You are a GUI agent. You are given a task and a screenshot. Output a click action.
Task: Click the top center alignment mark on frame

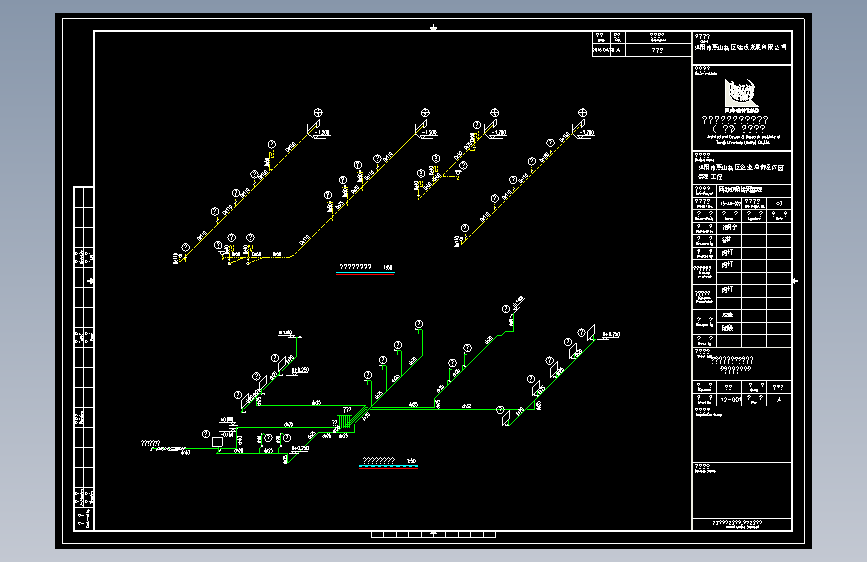pos(434,28)
